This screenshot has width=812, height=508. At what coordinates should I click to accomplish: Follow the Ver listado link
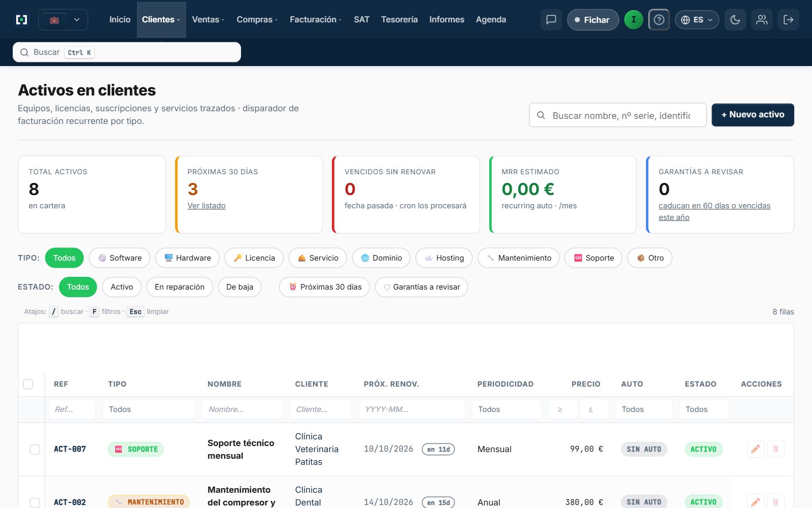click(207, 206)
